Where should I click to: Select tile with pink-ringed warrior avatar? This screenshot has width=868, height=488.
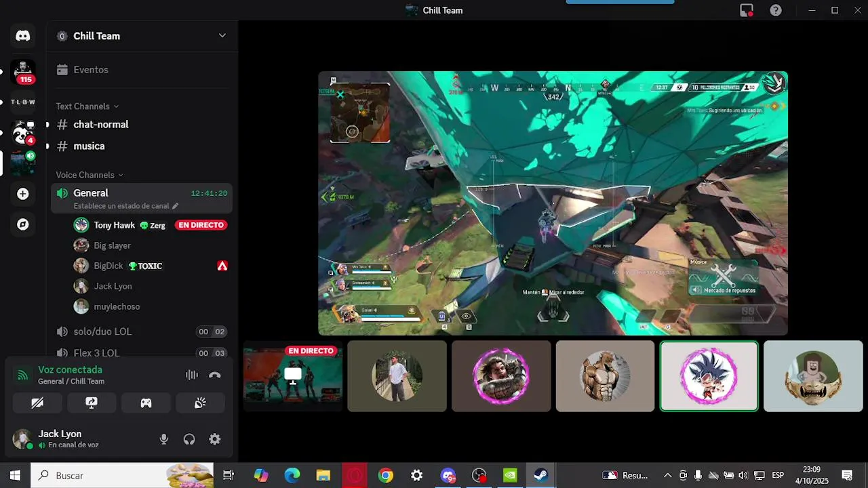501,376
